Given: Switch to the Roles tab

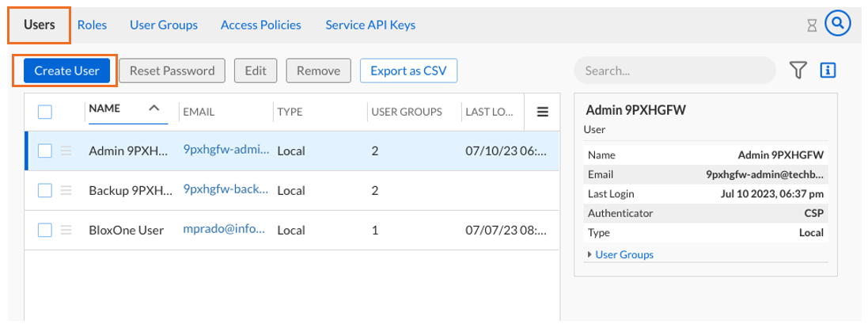Looking at the screenshot, I should [93, 25].
